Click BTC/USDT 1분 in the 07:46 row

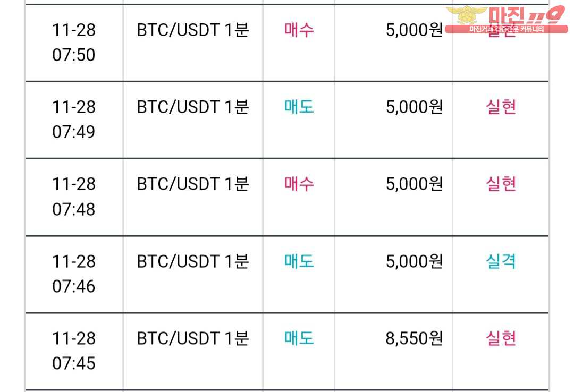(193, 262)
